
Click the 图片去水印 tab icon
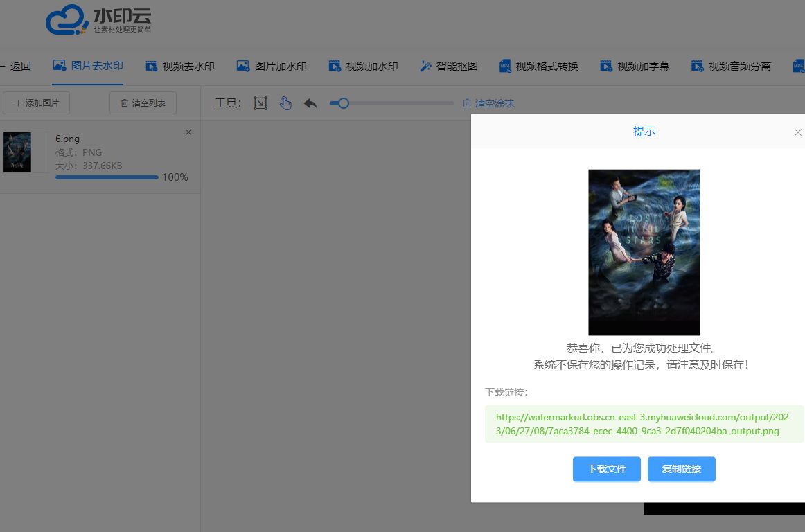[x=60, y=65]
